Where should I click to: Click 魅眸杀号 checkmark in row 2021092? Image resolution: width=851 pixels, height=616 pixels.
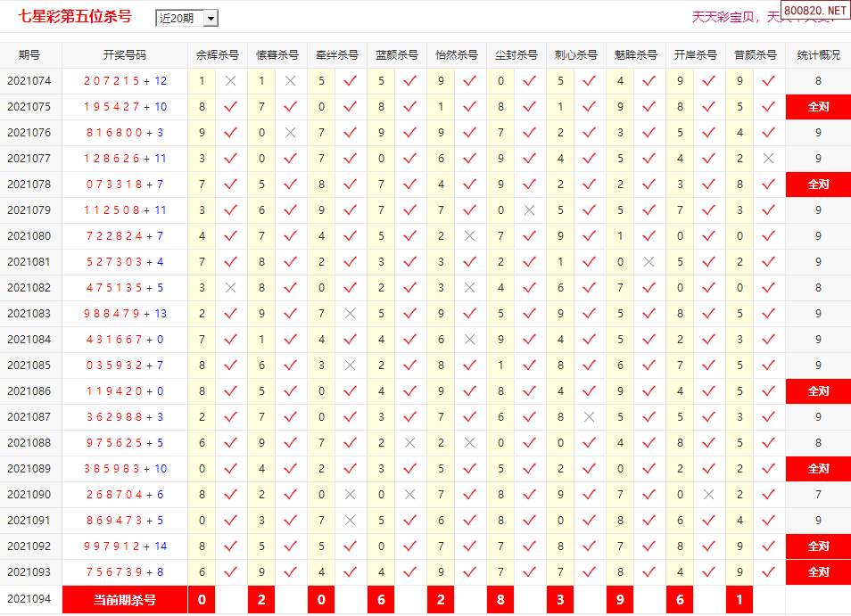[x=649, y=546]
